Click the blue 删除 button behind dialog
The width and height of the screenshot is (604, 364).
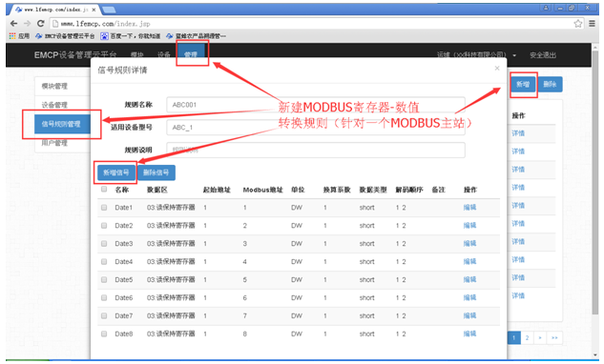pyautogui.click(x=550, y=84)
